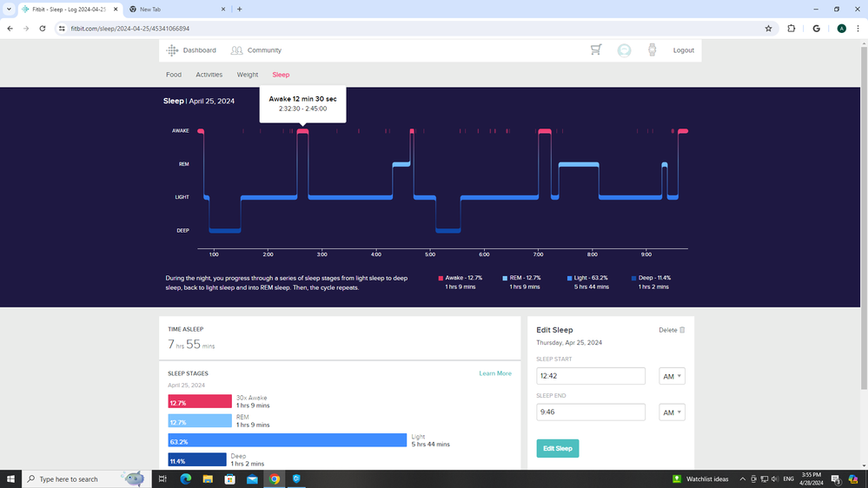Click the Delete trash icon in Edit Sleep
Screen dimensions: 868x488
(682, 330)
